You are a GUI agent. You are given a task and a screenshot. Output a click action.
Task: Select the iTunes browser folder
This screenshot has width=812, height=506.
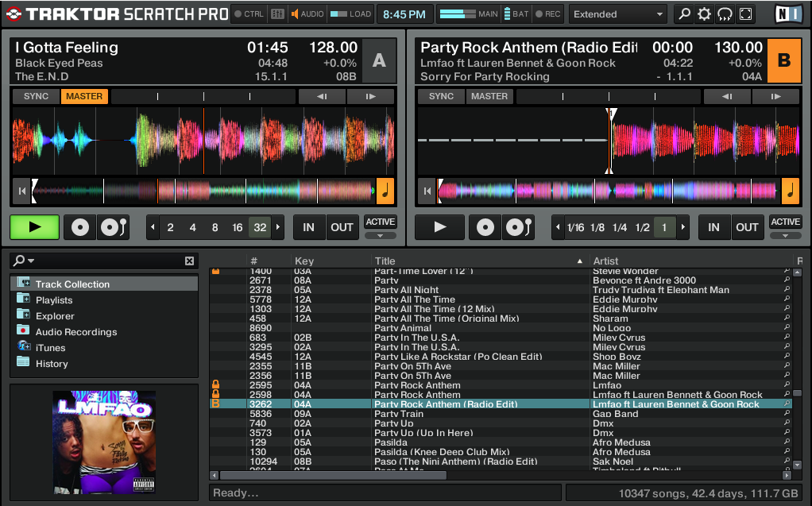coord(50,348)
